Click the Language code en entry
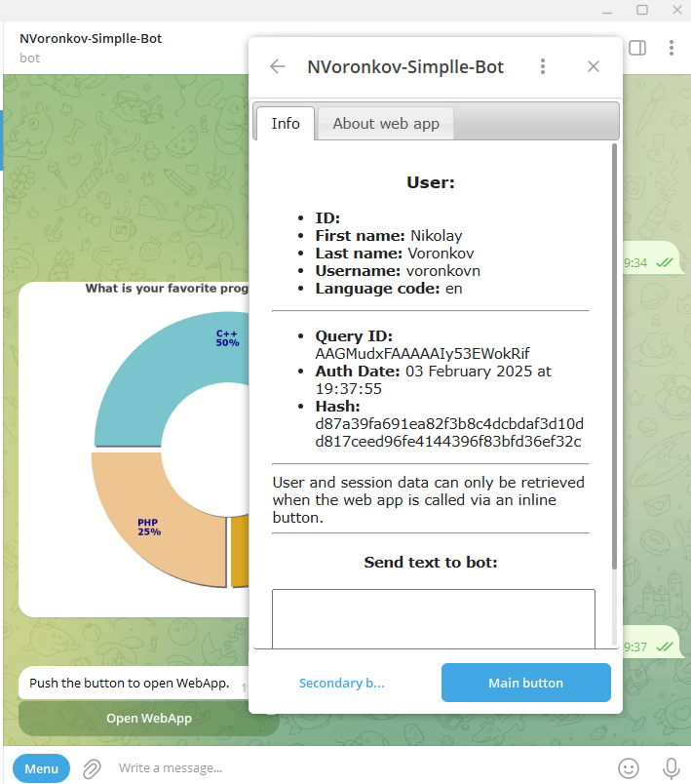 (x=388, y=289)
